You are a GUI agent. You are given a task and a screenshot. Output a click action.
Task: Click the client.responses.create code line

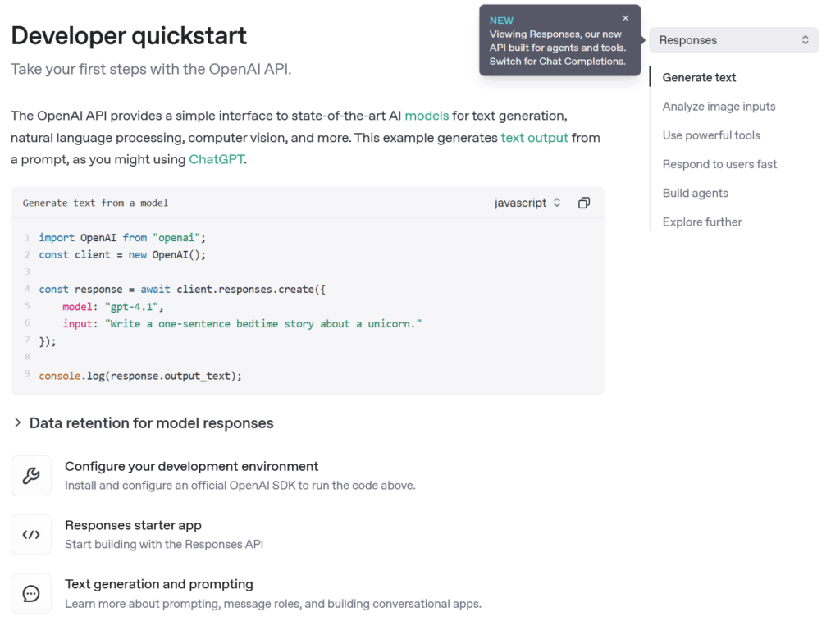click(x=182, y=290)
